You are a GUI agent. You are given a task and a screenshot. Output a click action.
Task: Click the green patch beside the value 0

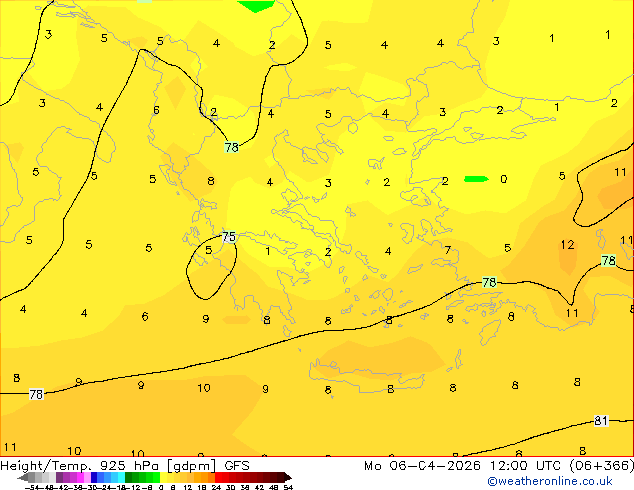(476, 179)
